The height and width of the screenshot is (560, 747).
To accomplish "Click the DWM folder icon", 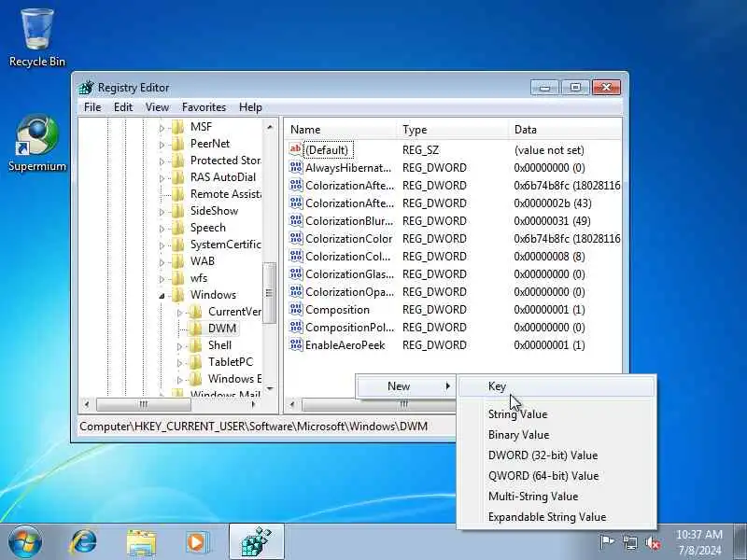I will [195, 329].
